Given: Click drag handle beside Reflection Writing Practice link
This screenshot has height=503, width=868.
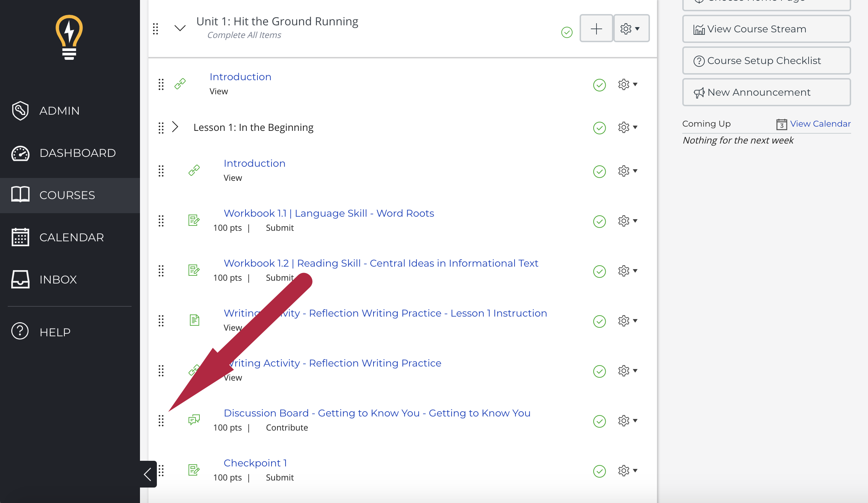Looking at the screenshot, I should 161,371.
